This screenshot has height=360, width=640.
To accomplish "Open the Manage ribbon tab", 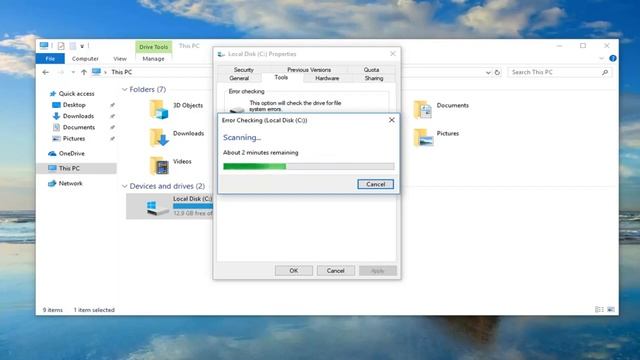I will pyautogui.click(x=153, y=59).
